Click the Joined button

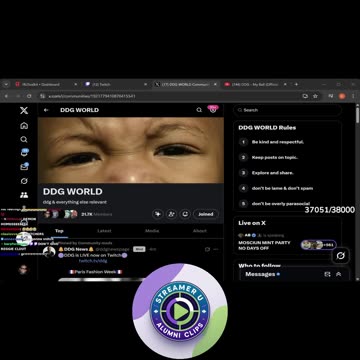coord(206,214)
